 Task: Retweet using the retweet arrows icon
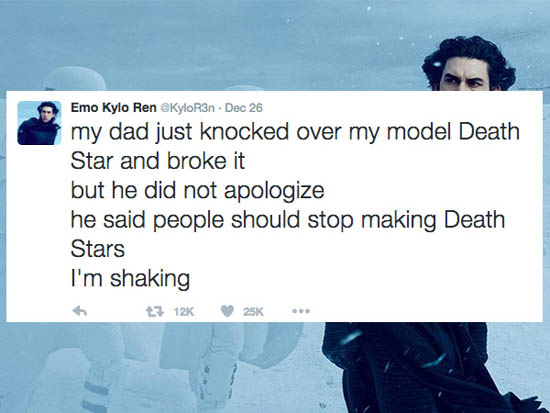click(155, 311)
